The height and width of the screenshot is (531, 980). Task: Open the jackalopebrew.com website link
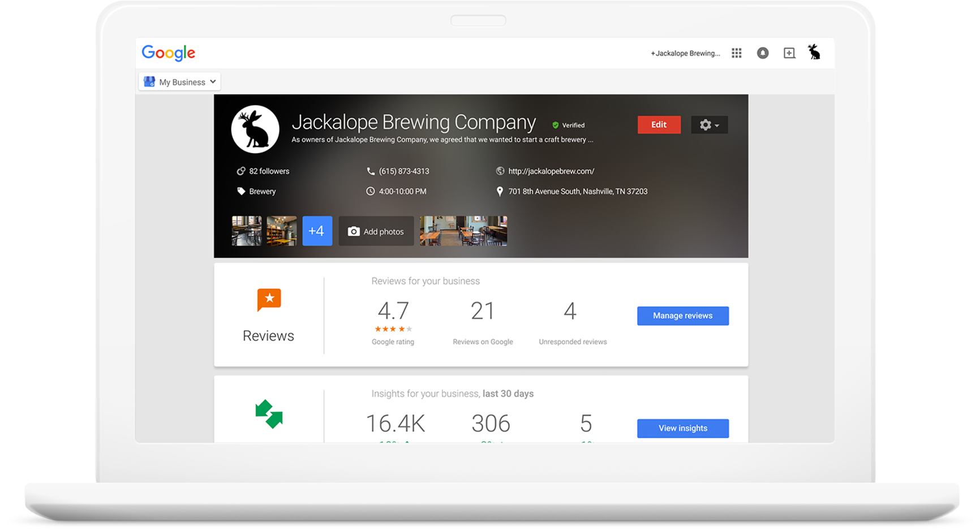[x=551, y=171]
